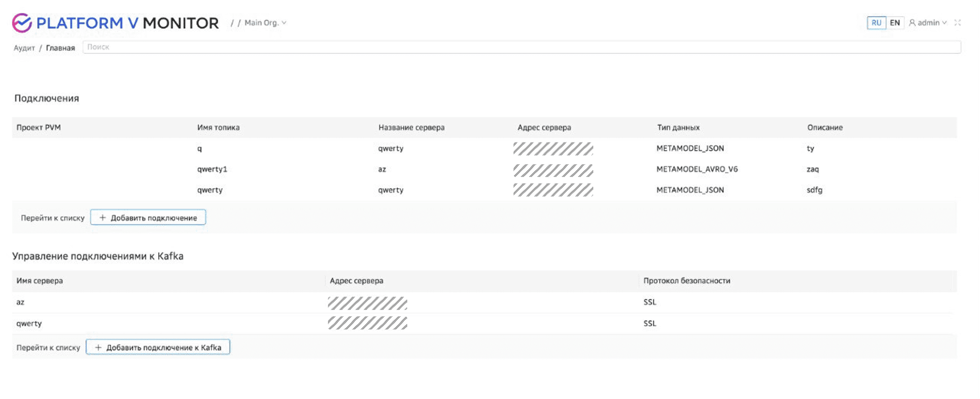Switch interface language to EN
The image size is (980, 399).
(x=895, y=23)
